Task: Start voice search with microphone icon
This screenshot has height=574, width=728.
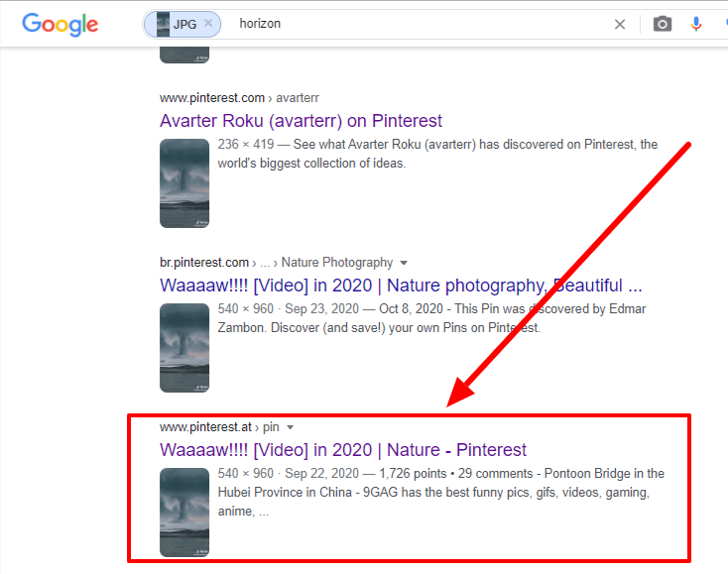Action: pos(696,24)
